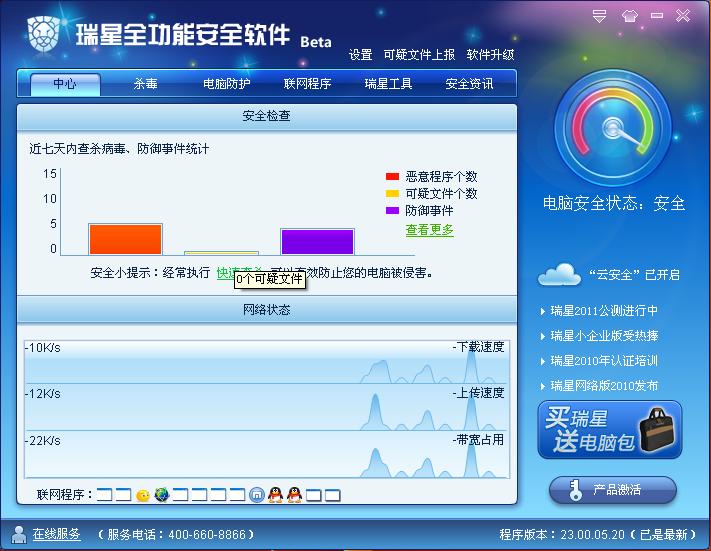Minimize the Rising security window
This screenshot has width=711, height=551.
657,16
